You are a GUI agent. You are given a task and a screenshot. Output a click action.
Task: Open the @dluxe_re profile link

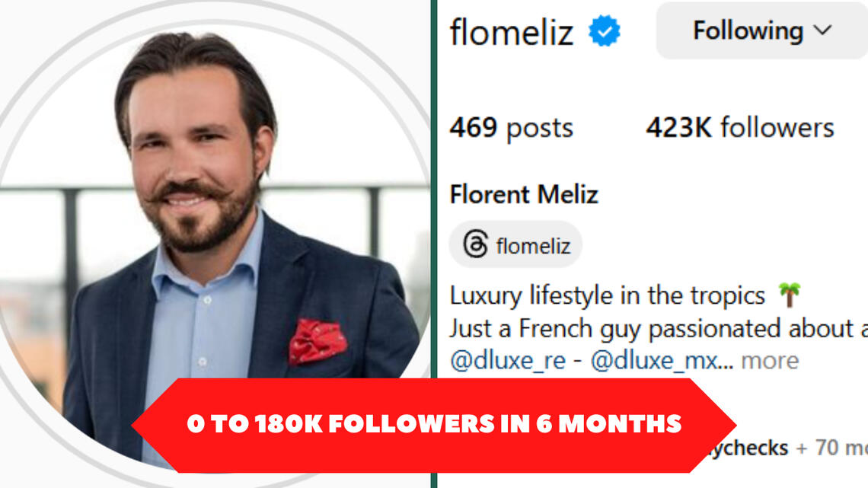[507, 360]
